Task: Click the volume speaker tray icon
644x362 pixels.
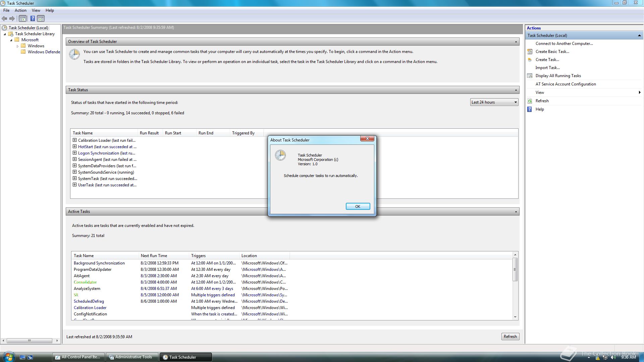Action: tap(613, 358)
